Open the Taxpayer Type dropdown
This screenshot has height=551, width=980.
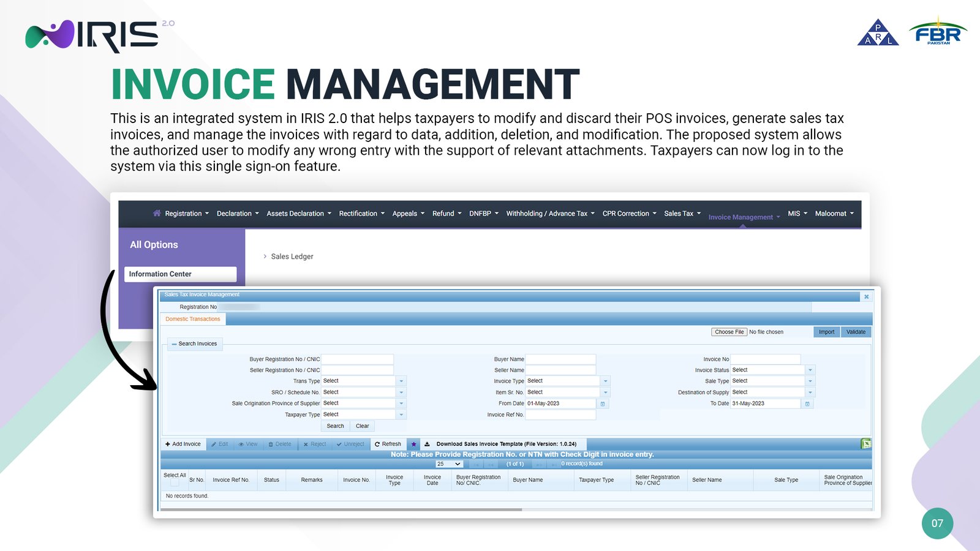(x=401, y=415)
